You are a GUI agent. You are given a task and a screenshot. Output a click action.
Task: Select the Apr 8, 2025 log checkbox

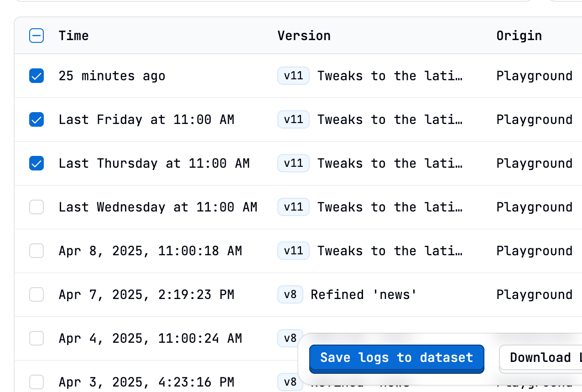point(36,251)
